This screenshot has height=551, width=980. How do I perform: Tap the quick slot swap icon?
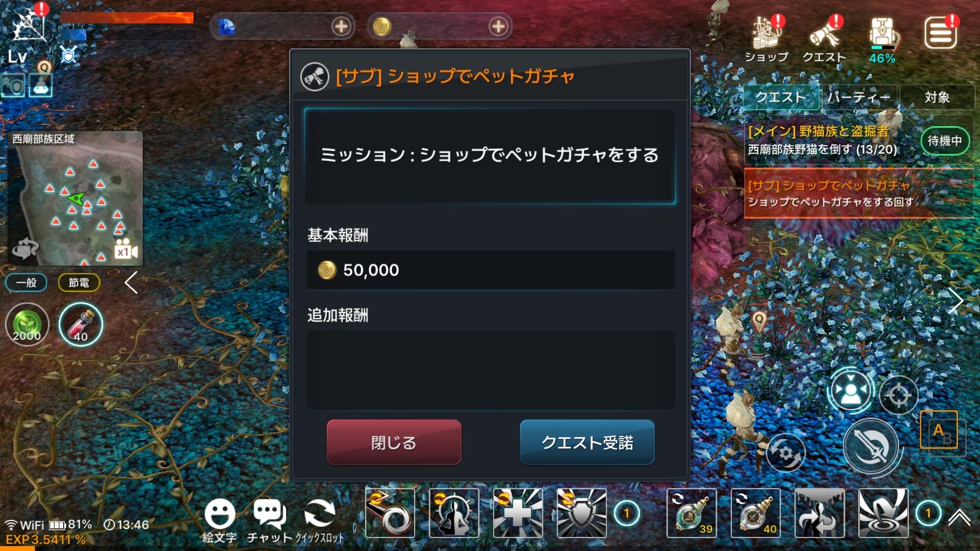[x=320, y=521]
